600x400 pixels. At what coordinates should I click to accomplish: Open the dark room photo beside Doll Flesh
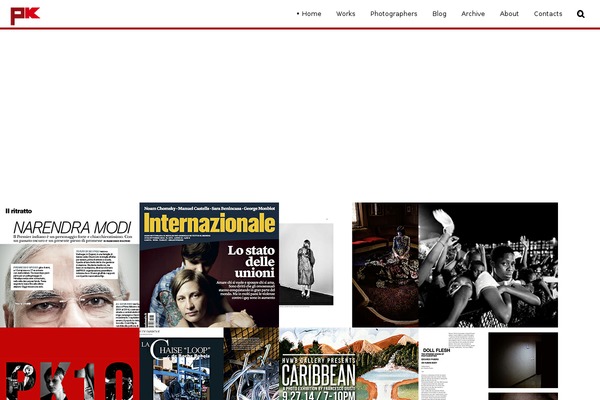(x=523, y=360)
